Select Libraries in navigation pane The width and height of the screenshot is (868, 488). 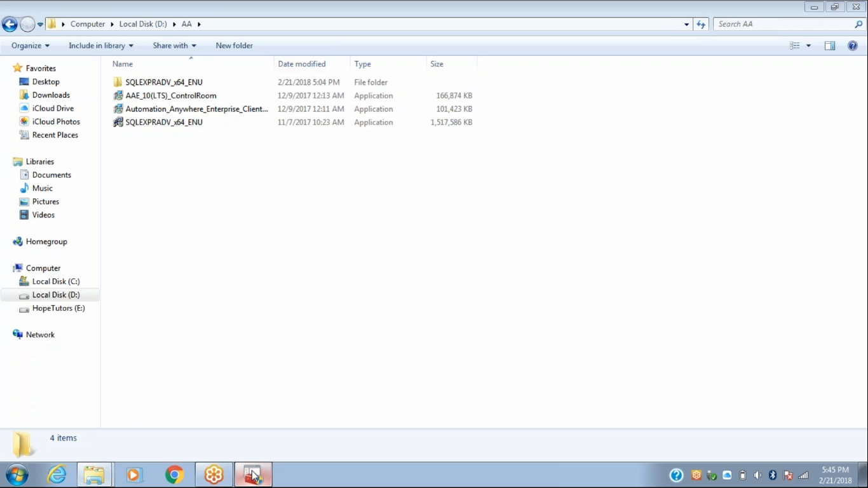coord(39,162)
